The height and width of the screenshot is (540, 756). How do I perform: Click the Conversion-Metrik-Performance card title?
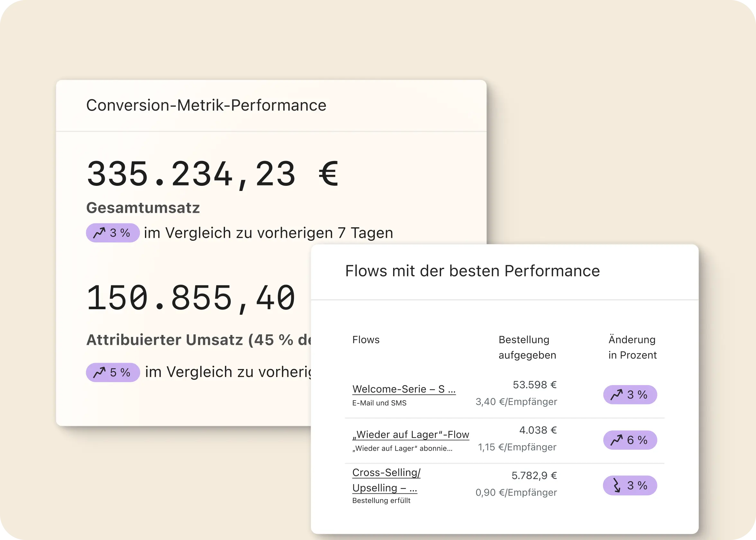(x=206, y=105)
